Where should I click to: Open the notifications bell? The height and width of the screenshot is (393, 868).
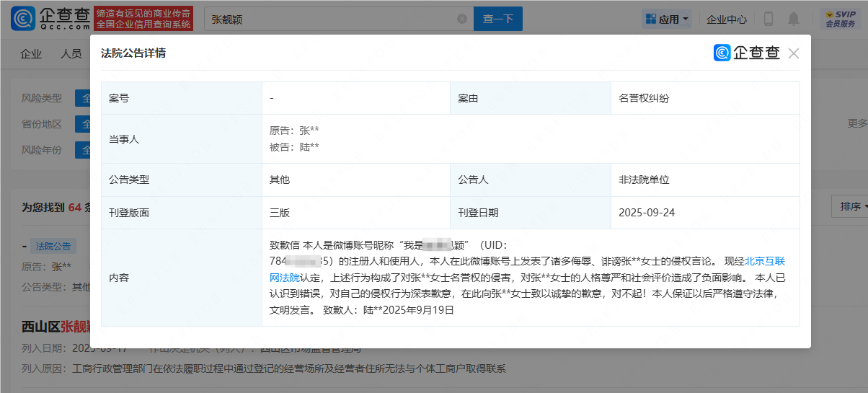pos(794,19)
